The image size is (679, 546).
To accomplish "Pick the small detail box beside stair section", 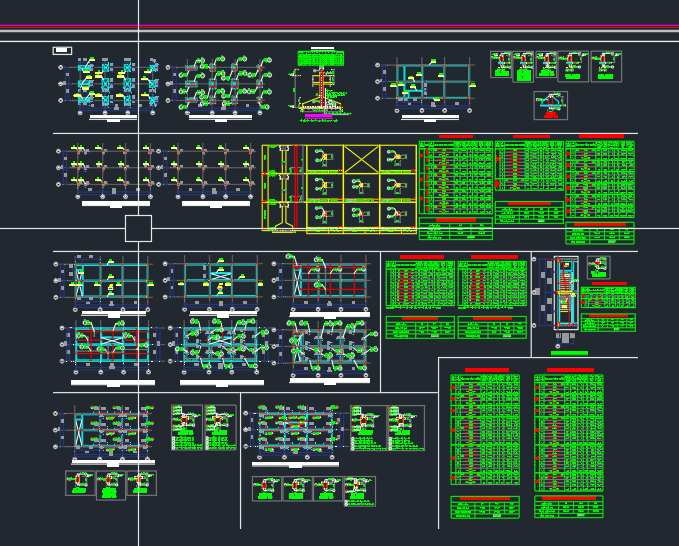I will tap(598, 267).
